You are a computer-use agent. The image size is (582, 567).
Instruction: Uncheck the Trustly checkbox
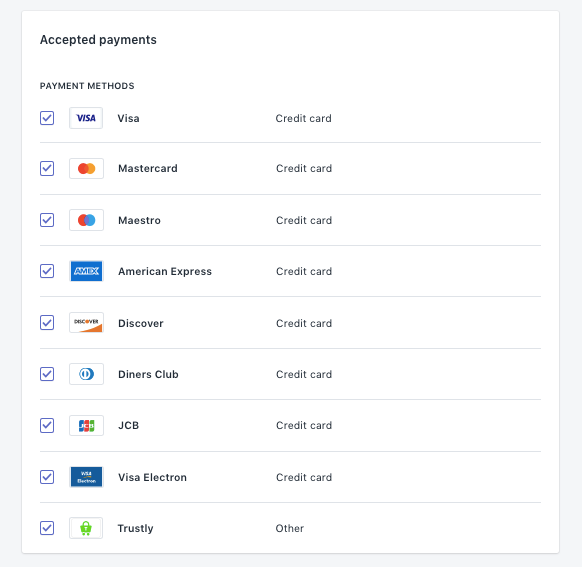[x=47, y=528]
